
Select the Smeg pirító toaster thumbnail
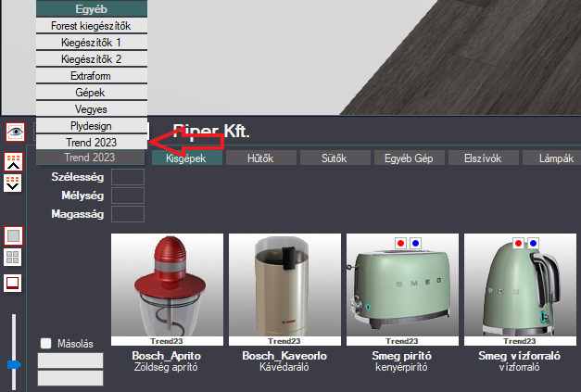pos(402,289)
